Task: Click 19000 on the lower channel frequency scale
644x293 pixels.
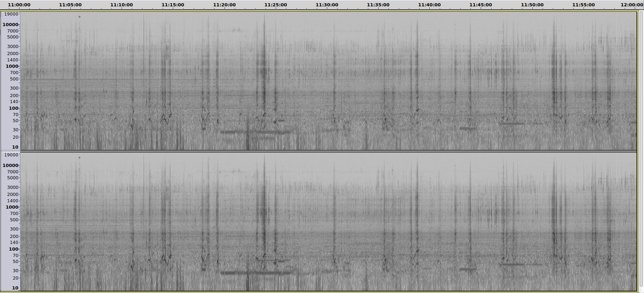Action: click(x=11, y=155)
